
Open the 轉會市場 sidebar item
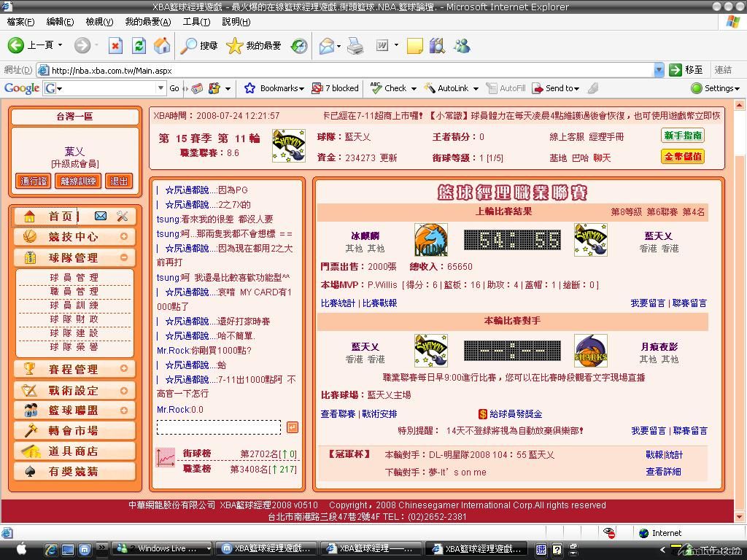coord(74,430)
